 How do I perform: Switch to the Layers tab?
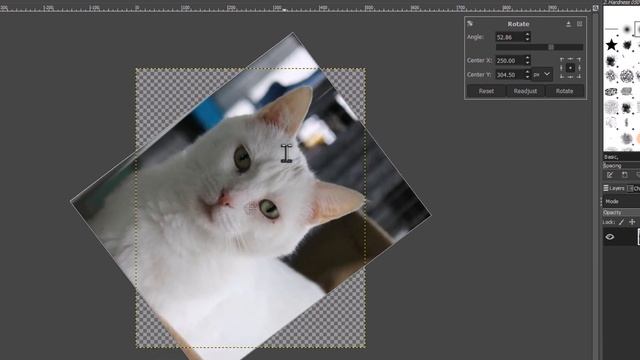(x=614, y=188)
